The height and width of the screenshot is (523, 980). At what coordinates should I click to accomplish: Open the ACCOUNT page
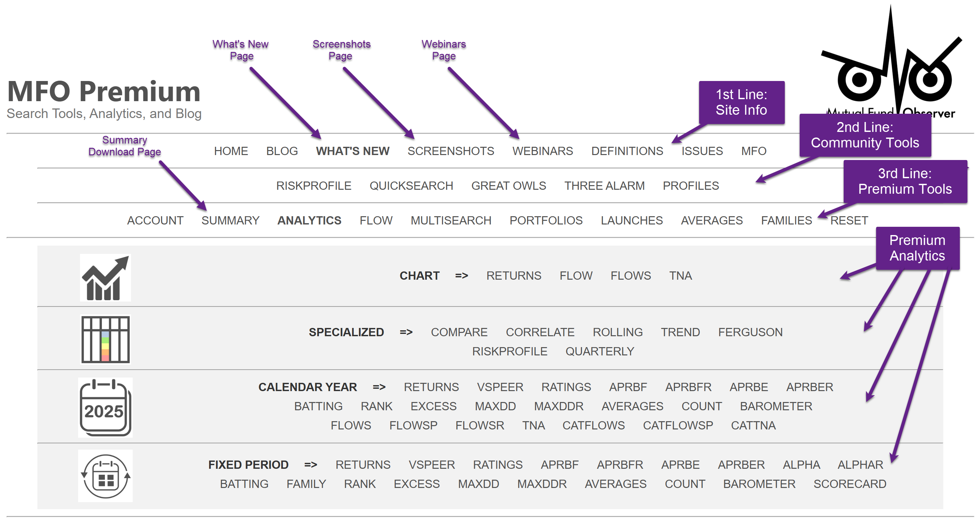[155, 221]
